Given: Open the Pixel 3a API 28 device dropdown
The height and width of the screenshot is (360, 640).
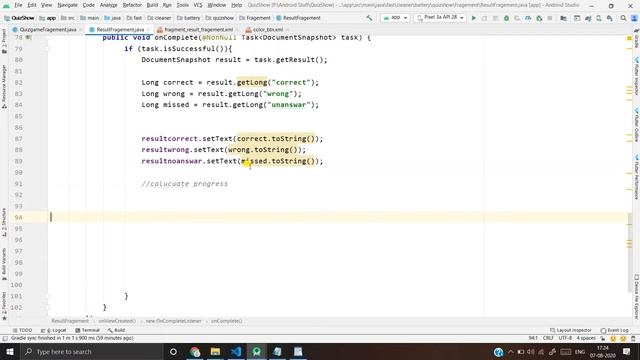Looking at the screenshot, I should pyautogui.click(x=440, y=18).
